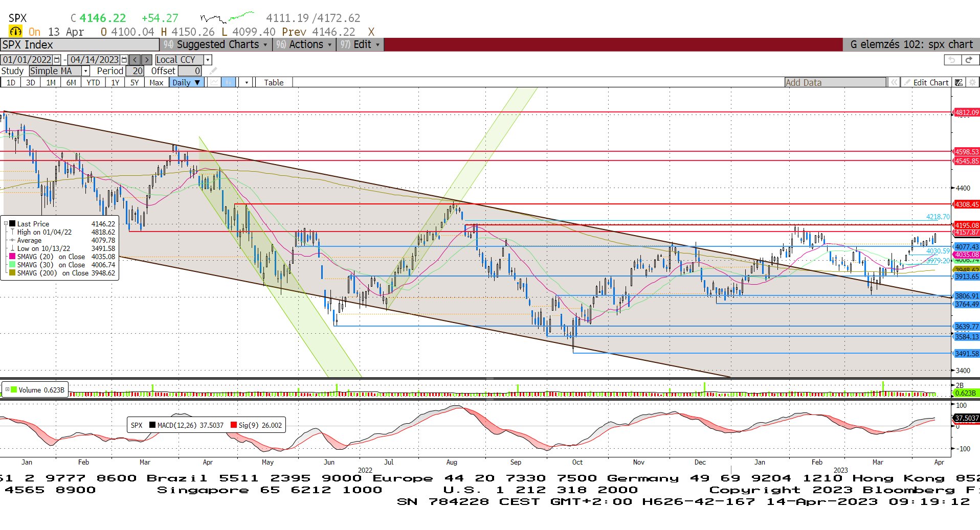Select the 1Y range tab
The image size is (980, 530).
click(115, 82)
